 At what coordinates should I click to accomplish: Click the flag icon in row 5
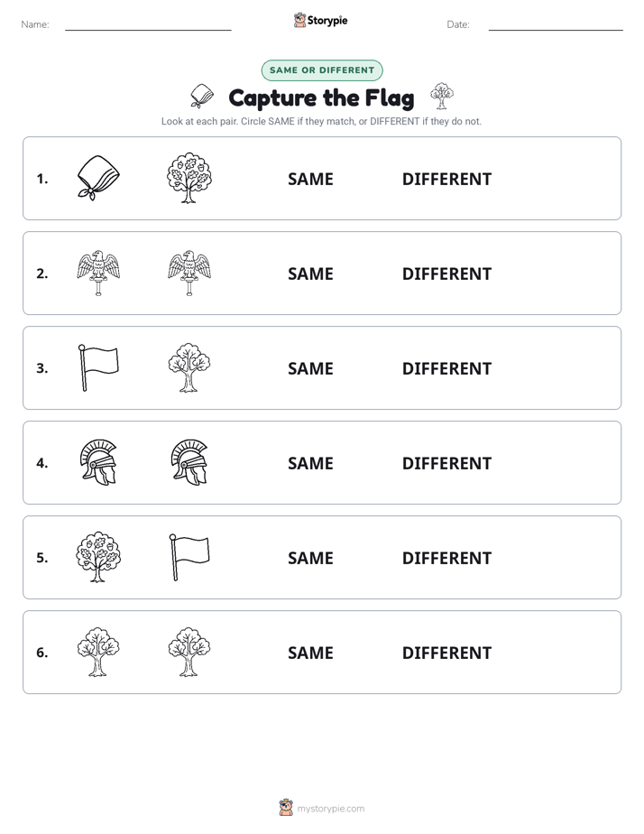pos(189,557)
